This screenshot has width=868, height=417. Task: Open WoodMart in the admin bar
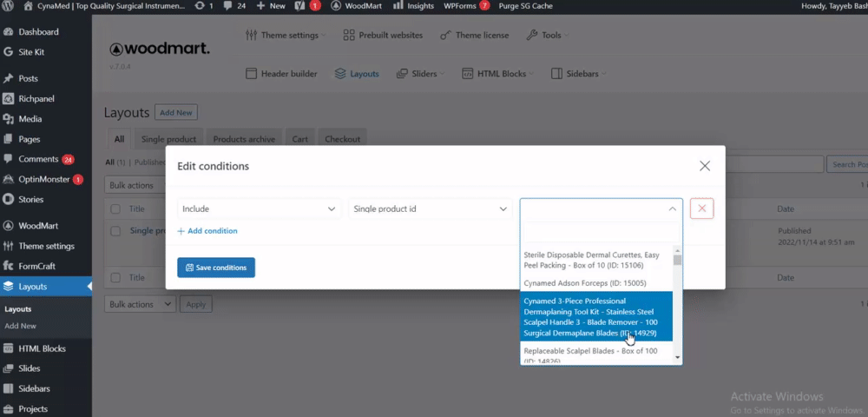tap(358, 6)
